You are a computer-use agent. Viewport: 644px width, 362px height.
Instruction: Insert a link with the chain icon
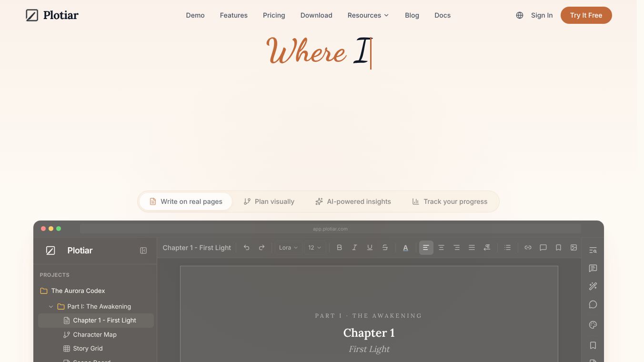click(x=528, y=248)
